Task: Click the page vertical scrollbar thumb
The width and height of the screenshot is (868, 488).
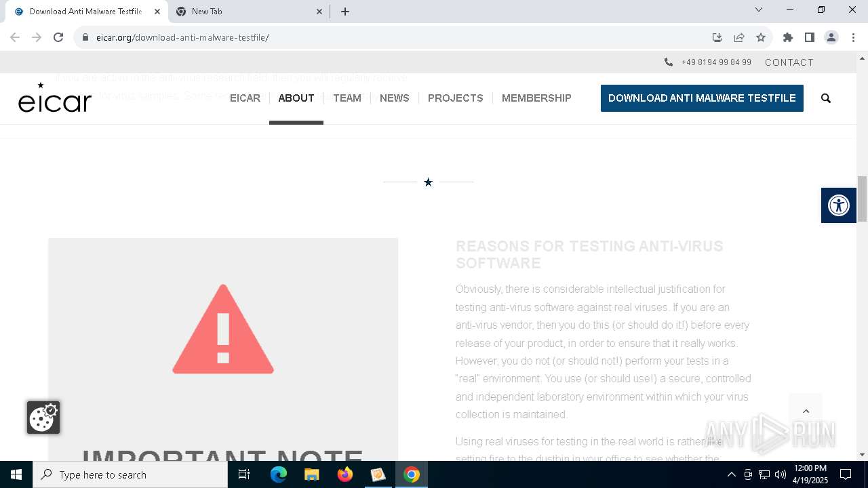Action: click(862, 199)
